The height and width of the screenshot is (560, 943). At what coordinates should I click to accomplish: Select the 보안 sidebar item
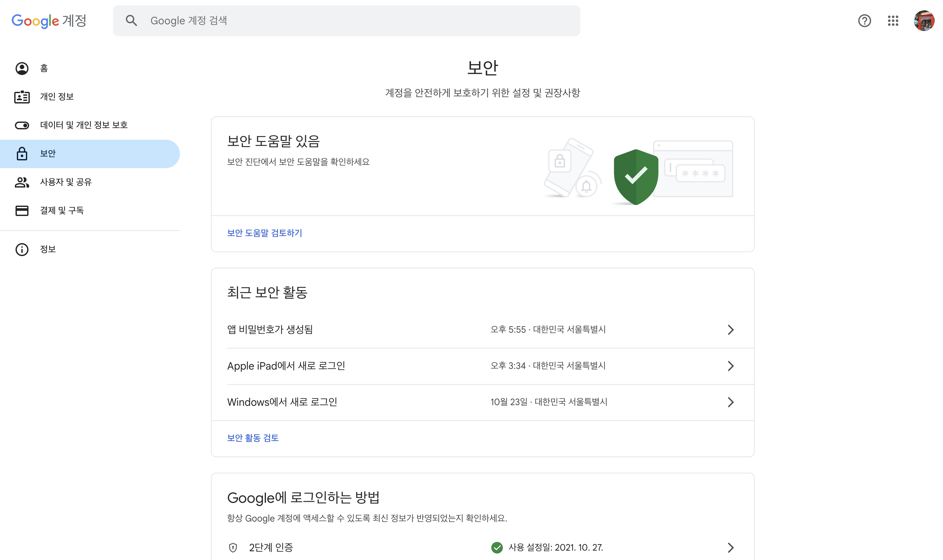tap(90, 154)
